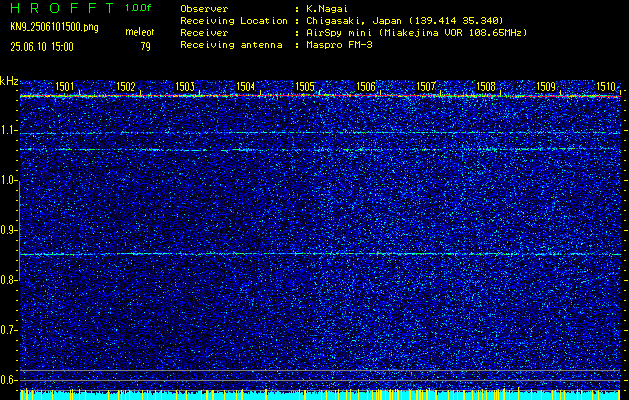Viewport: 629px width, 400px height.
Task: Select the 1503 time marker
Action: (x=185, y=87)
